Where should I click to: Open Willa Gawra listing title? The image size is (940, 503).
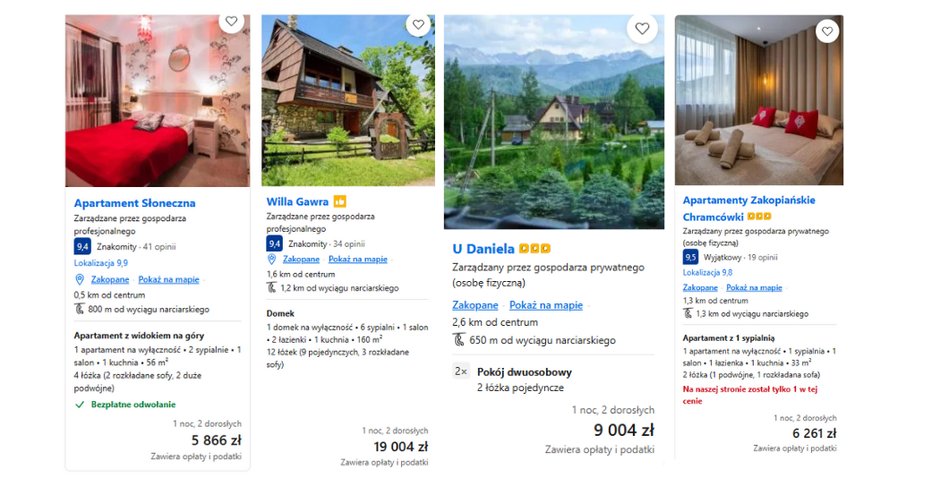click(297, 201)
